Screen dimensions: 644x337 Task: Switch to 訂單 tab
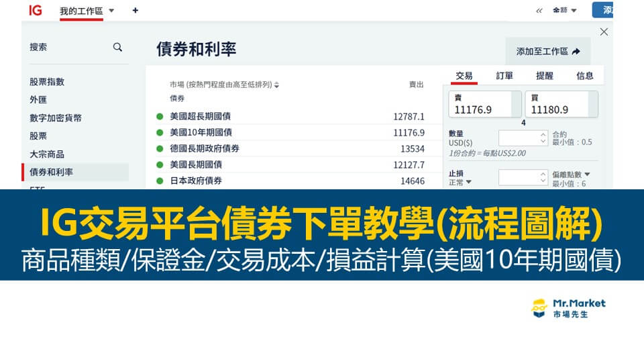(504, 76)
